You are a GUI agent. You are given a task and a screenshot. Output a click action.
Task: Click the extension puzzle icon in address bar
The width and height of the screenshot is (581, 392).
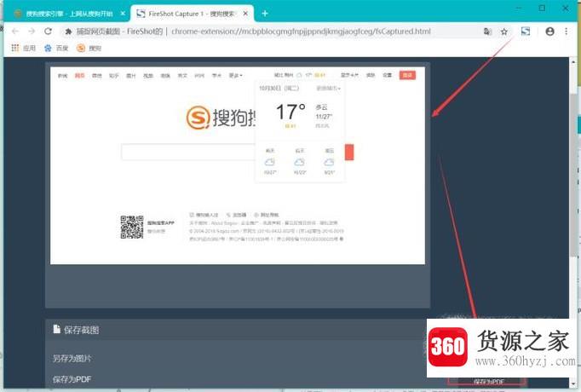(68, 32)
